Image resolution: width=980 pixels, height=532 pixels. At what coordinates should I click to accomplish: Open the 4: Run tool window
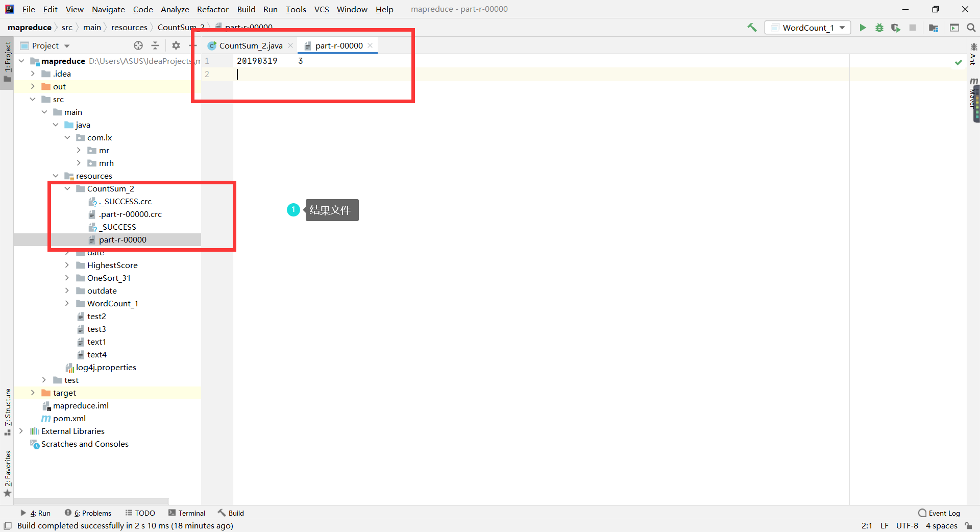point(35,513)
